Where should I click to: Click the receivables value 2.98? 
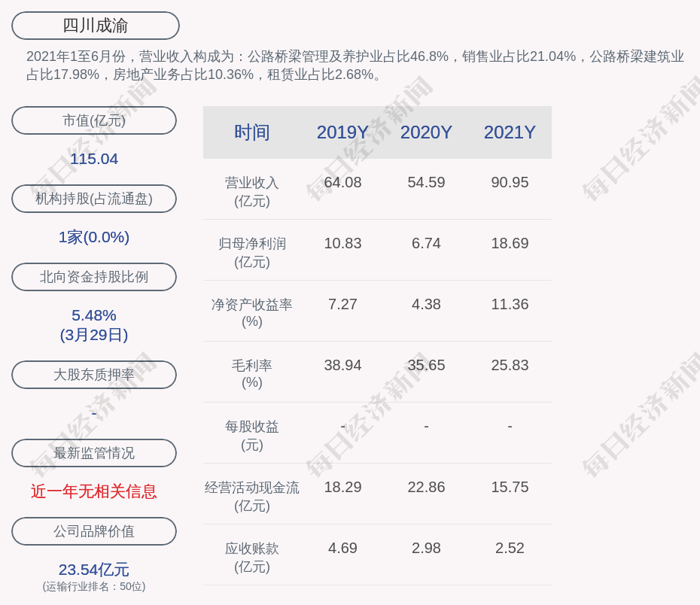click(x=426, y=549)
